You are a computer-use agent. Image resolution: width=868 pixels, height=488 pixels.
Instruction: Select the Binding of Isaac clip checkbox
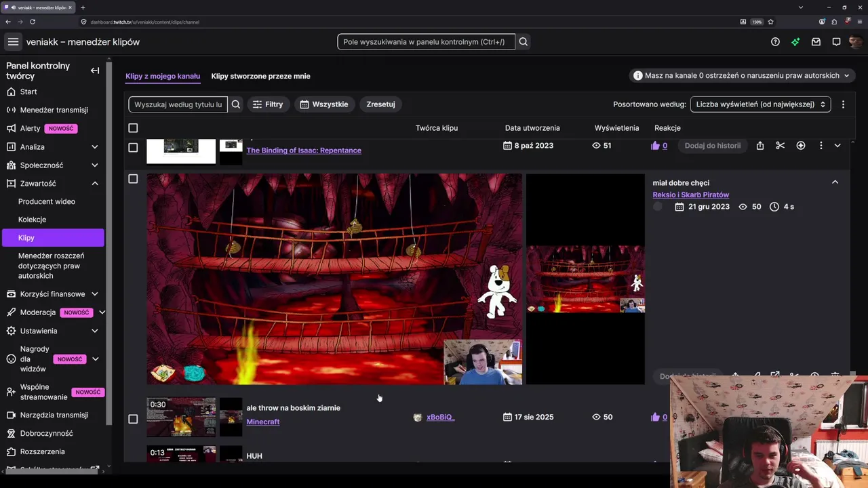(x=133, y=148)
